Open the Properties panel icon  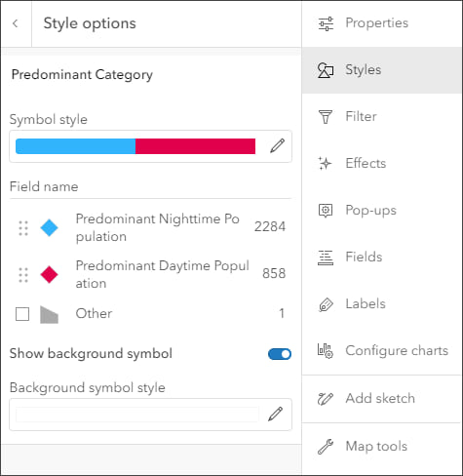point(326,23)
